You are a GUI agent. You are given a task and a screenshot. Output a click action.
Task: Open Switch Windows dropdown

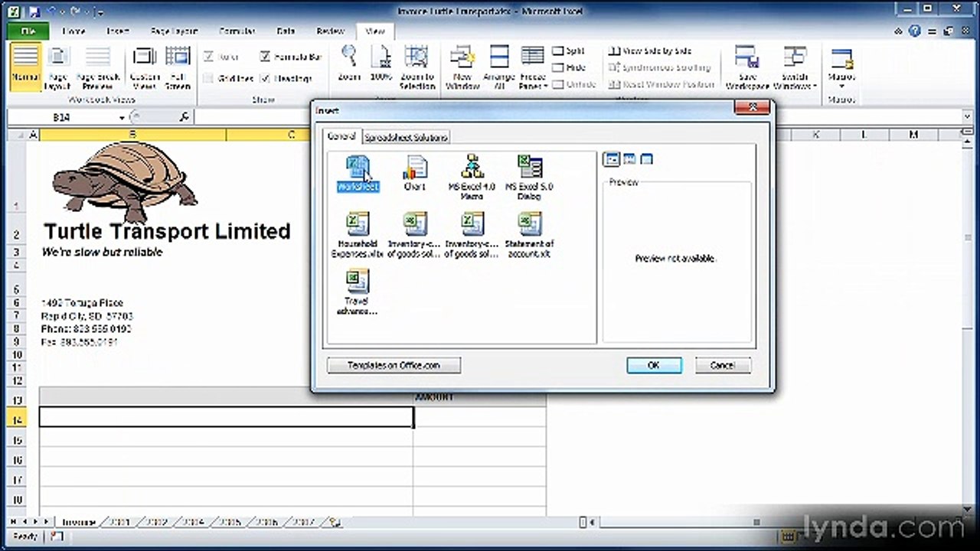coord(795,67)
